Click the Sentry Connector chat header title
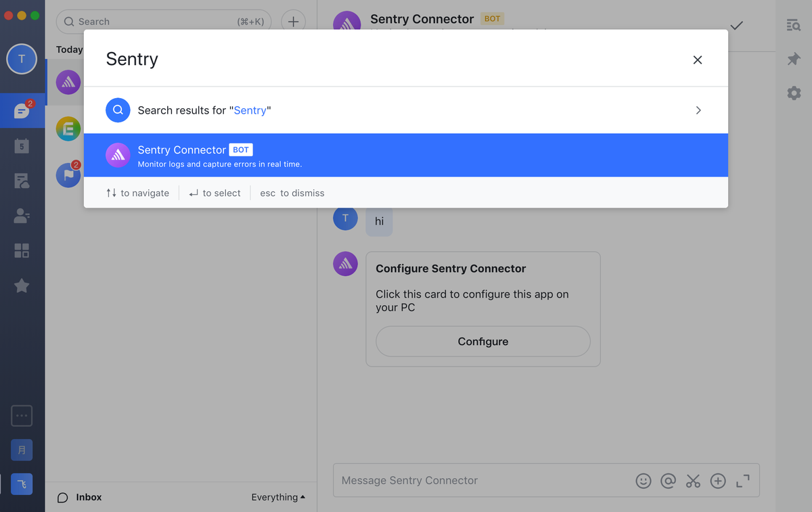 pyautogui.click(x=422, y=19)
